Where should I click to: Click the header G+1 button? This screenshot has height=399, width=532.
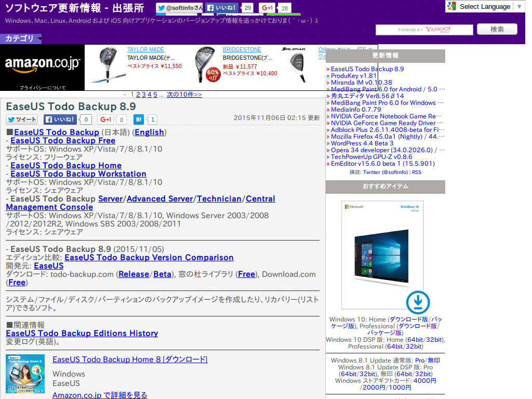tap(268, 8)
